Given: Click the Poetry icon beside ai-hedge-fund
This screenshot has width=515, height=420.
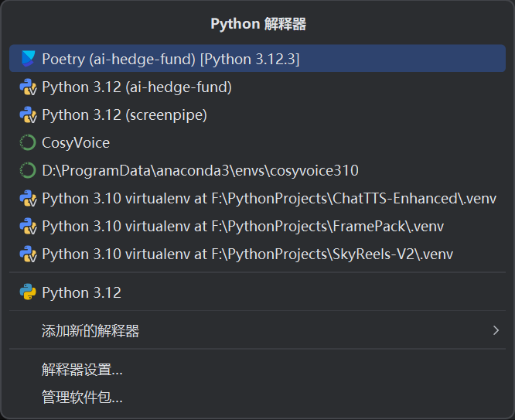Looking at the screenshot, I should 28,59.
